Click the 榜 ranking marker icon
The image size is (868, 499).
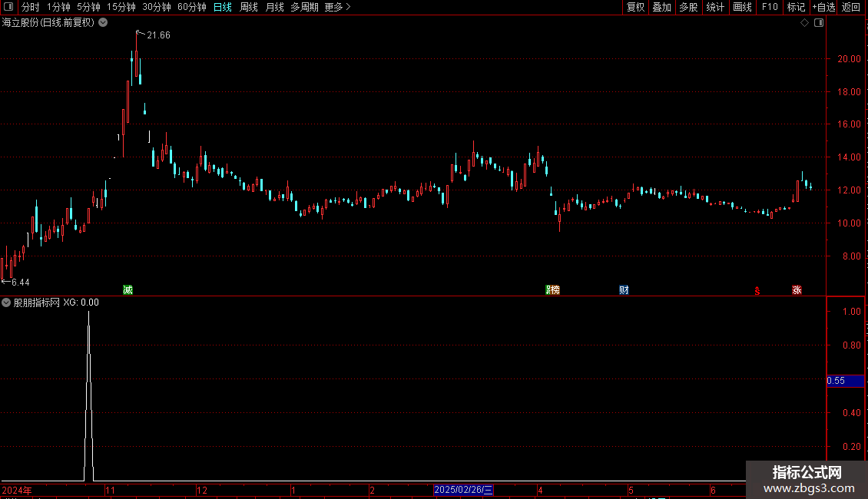(x=555, y=290)
